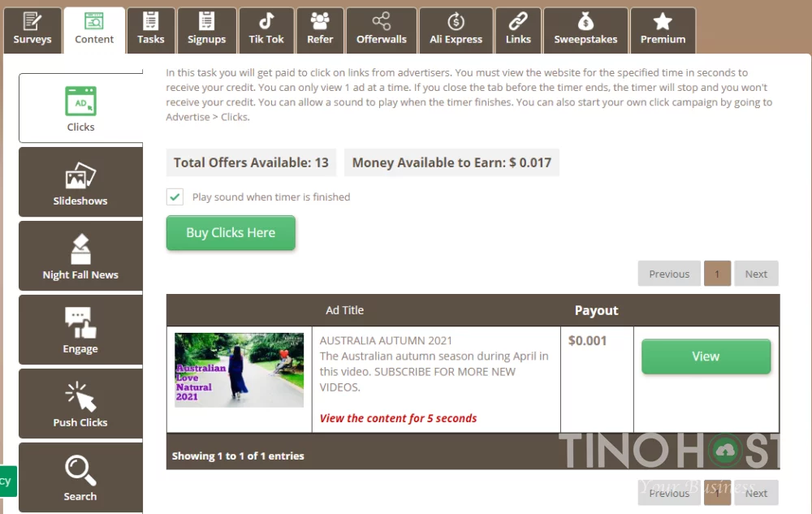Open the Surveys tab icon
Screen dimensions: 812x514
32,22
